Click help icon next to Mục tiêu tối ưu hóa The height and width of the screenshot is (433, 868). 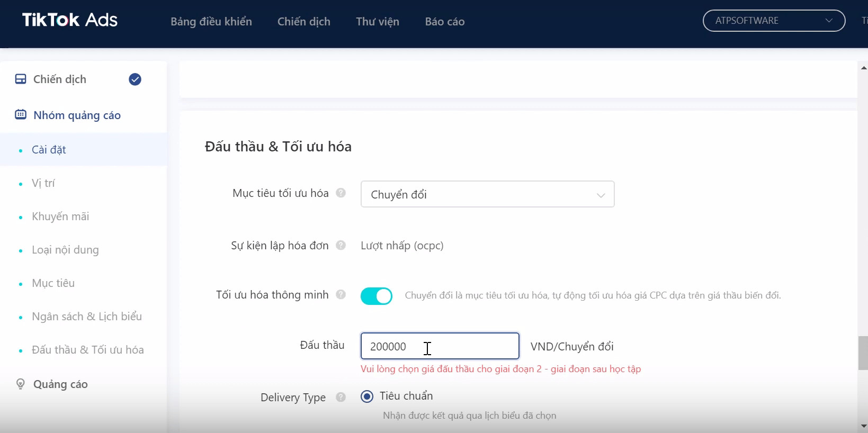point(341,193)
